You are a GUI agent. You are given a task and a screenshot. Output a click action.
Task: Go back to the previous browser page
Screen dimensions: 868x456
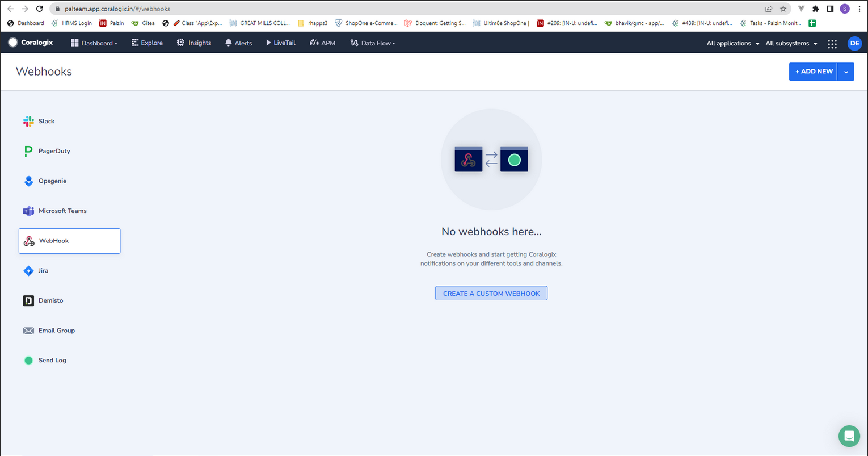pos(10,9)
